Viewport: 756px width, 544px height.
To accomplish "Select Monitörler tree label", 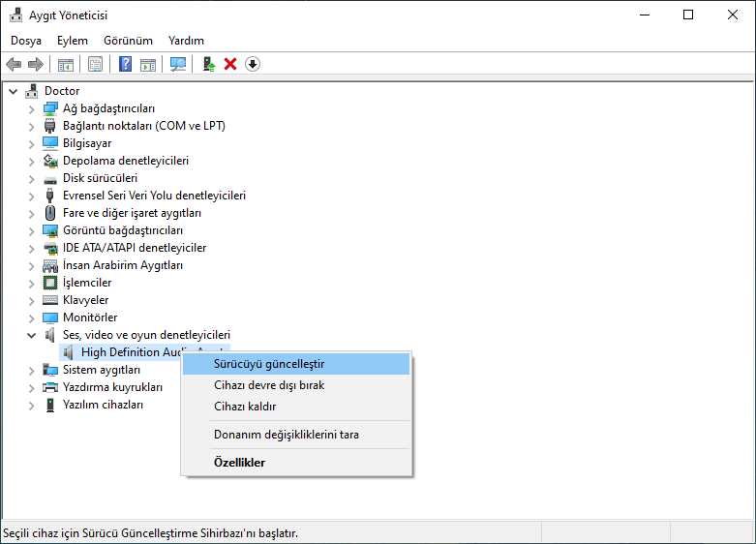I will click(x=90, y=317).
